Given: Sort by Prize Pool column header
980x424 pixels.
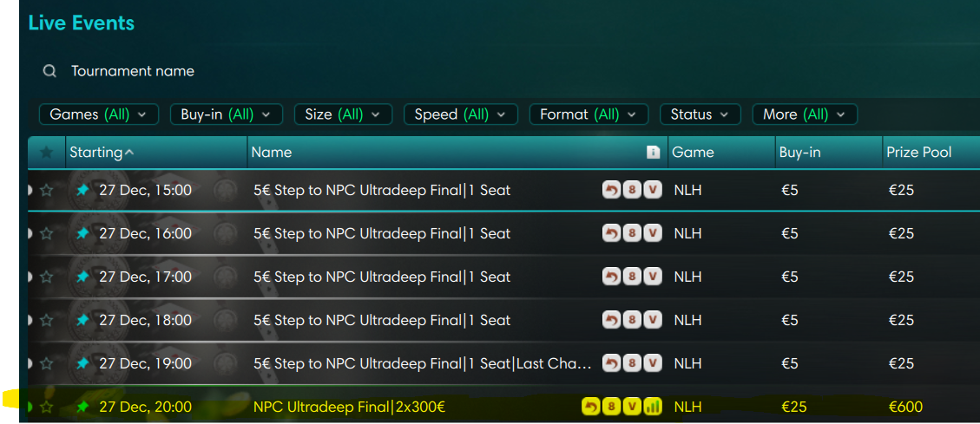Looking at the screenshot, I should tap(918, 153).
